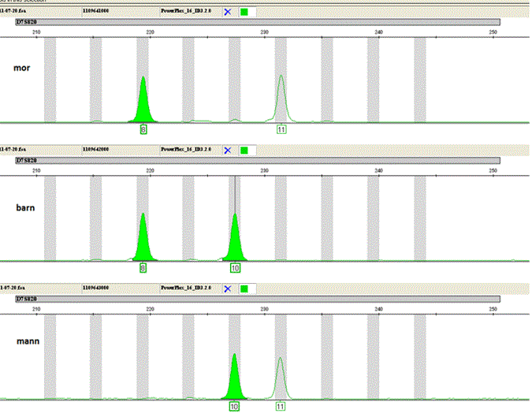
Task: Click the blue X icon in the mann panel header
Action: point(228,289)
